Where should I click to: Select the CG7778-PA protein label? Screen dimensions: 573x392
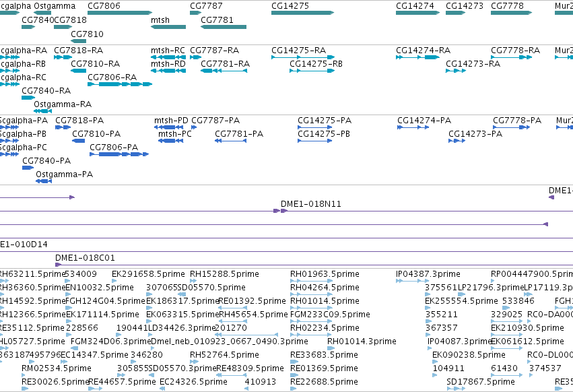pyautogui.click(x=517, y=121)
